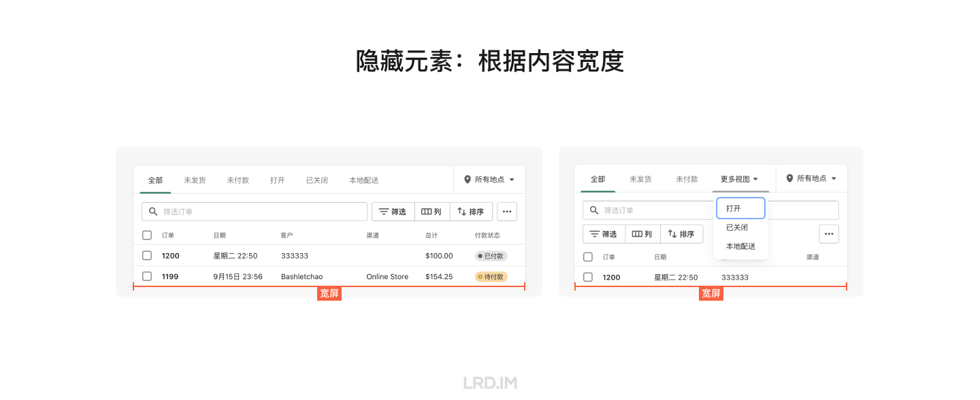
Task: Choose 打开 in the 更多视图 dropdown menu
Action: [740, 208]
